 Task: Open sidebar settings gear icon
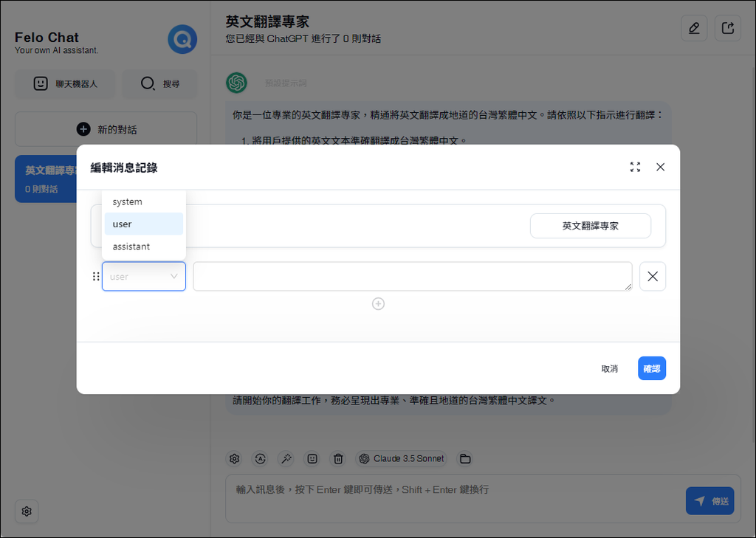tap(27, 511)
